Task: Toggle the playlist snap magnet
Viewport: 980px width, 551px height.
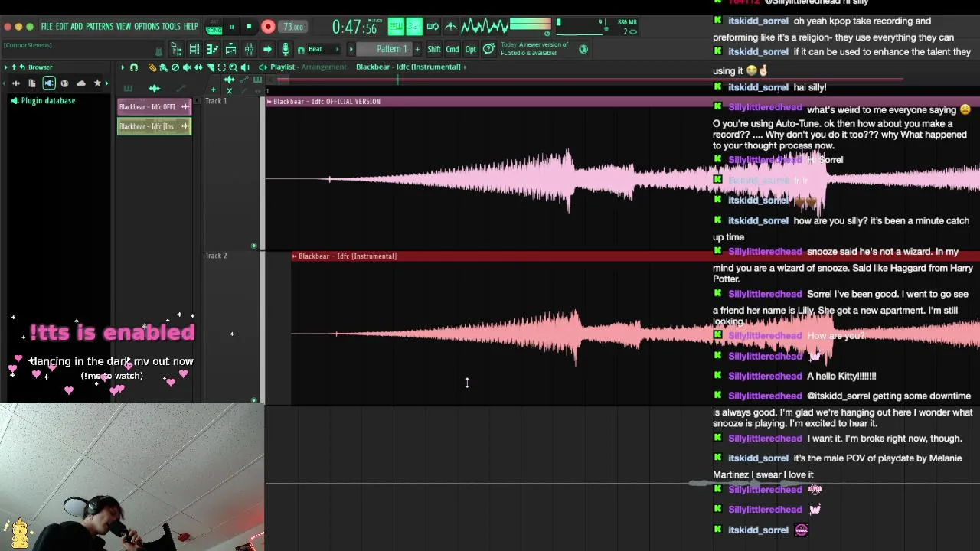Action: (133, 67)
